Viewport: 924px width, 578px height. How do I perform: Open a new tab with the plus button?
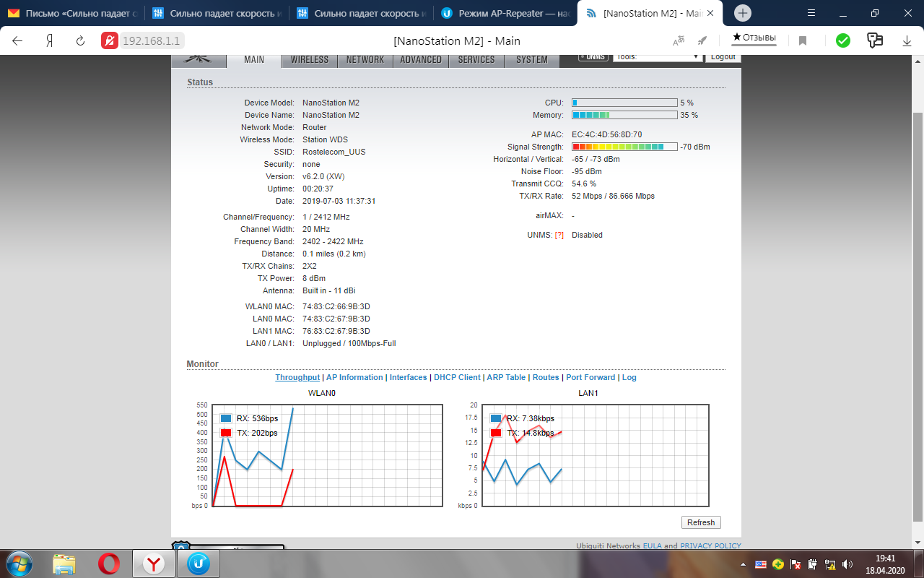(743, 13)
